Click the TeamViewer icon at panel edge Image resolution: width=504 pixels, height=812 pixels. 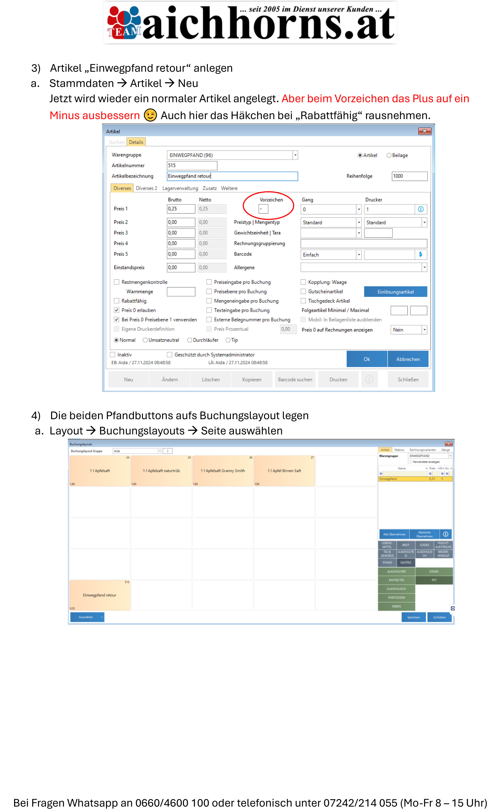click(x=452, y=608)
